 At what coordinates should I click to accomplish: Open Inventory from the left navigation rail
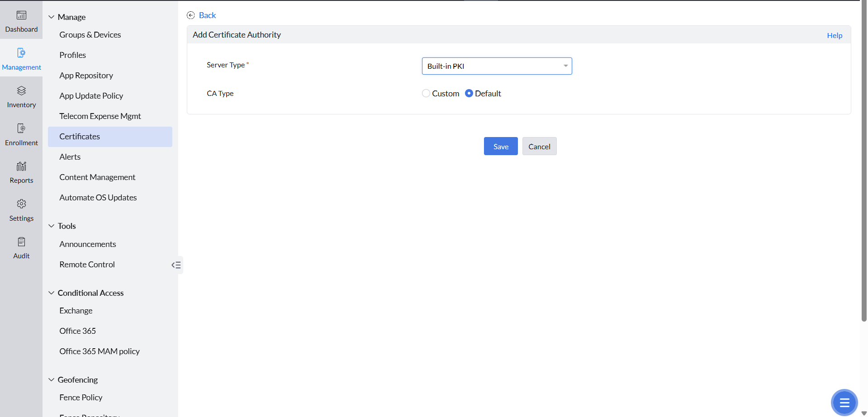[x=21, y=96]
